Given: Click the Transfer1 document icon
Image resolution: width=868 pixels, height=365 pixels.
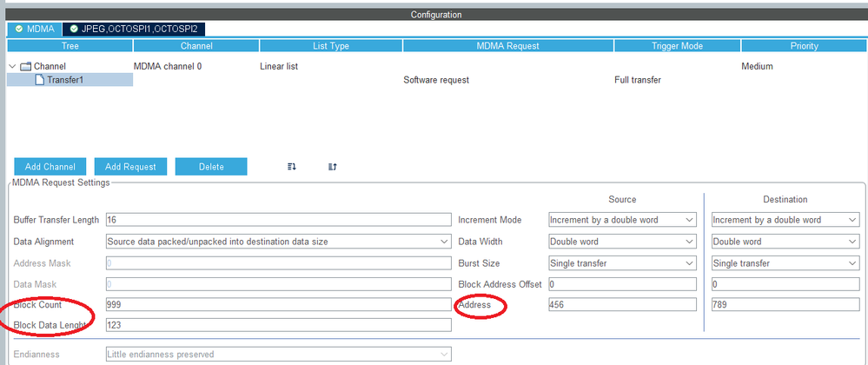Looking at the screenshot, I should coord(39,80).
